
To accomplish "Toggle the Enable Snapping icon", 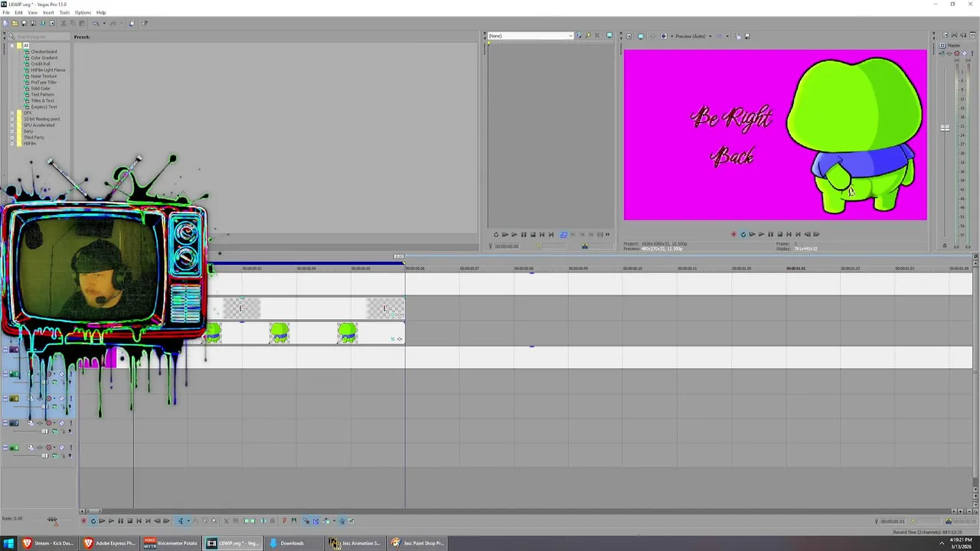I will [x=305, y=521].
